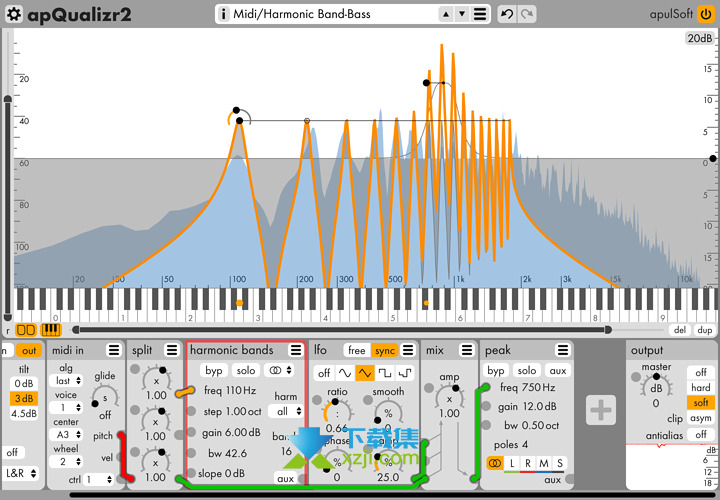
Task: Solo the peak module
Action: [x=527, y=371]
